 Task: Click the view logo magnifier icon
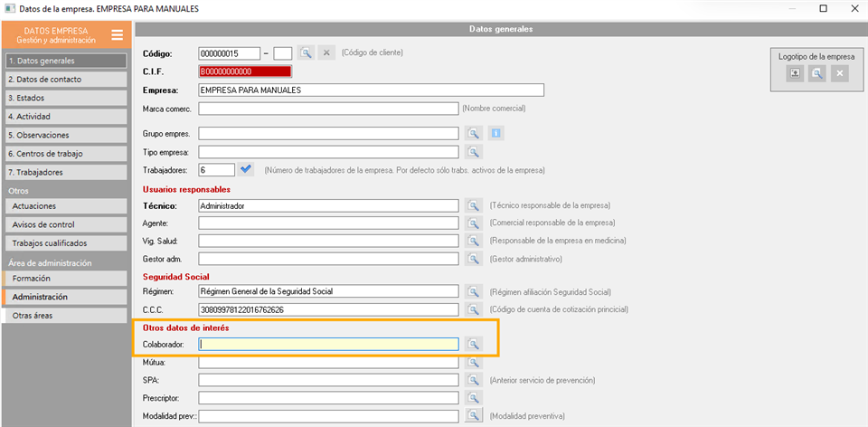pos(817,73)
